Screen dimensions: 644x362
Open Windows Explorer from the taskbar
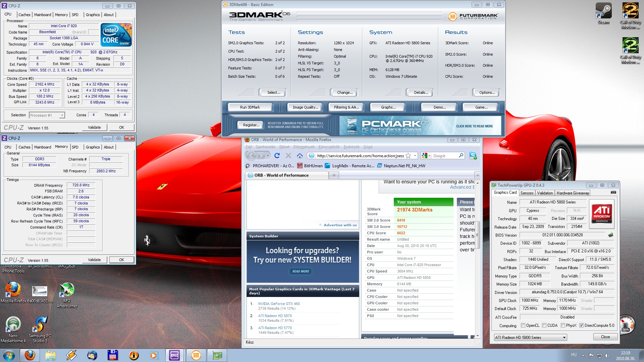click(51, 355)
